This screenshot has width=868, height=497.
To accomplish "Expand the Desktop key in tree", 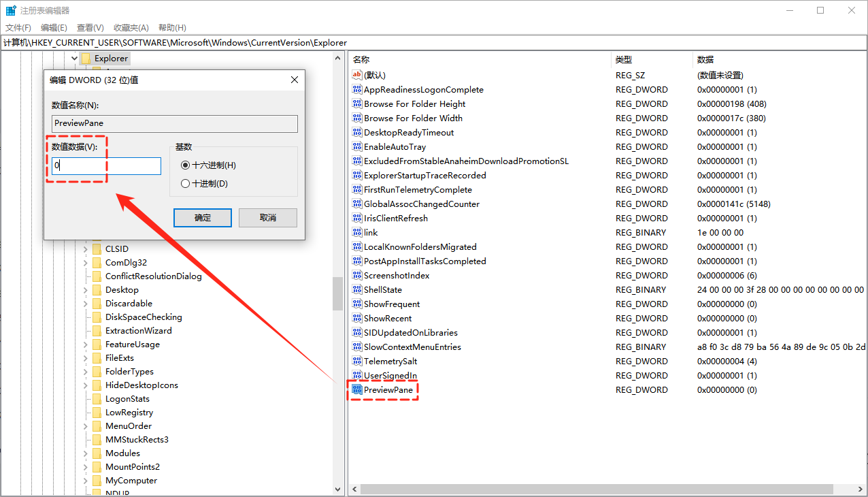I will [86, 290].
